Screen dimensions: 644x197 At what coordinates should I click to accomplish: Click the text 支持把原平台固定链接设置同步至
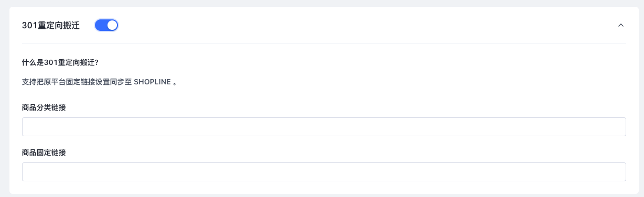pyautogui.click(x=77, y=83)
